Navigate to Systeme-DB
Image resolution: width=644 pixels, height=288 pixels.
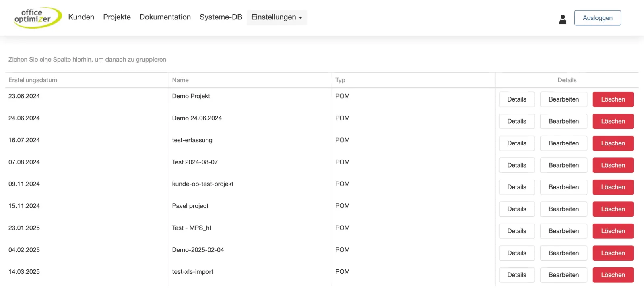[221, 17]
